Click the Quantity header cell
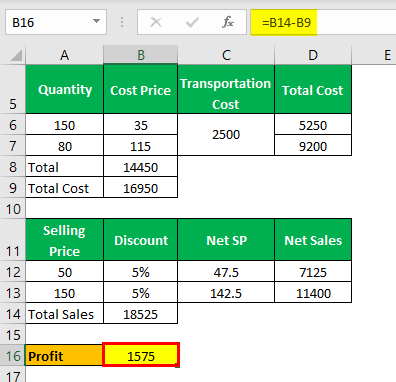The image size is (396, 382). click(65, 89)
